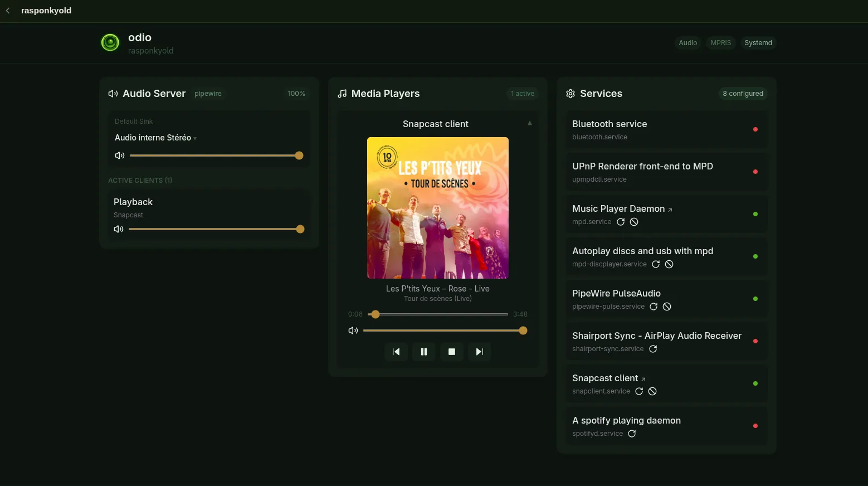Click the album name Tour de scènes (Live)

(438, 299)
